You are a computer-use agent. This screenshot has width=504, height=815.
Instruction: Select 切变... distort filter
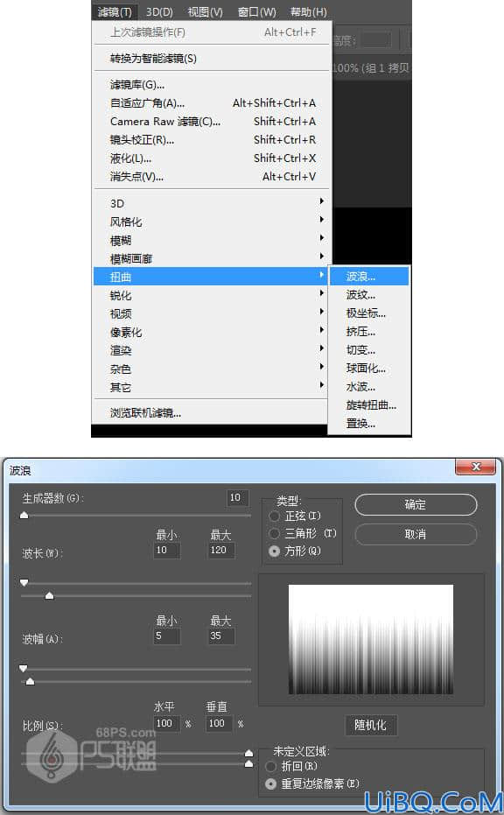tap(369, 350)
